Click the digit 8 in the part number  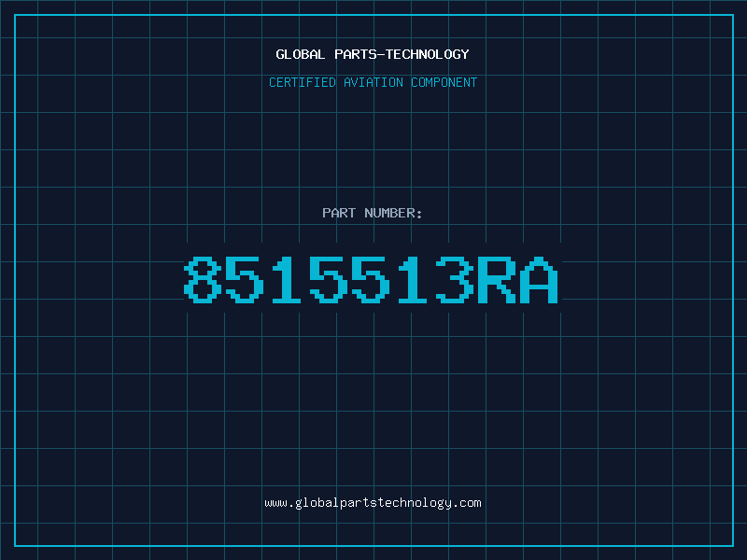pos(203,280)
